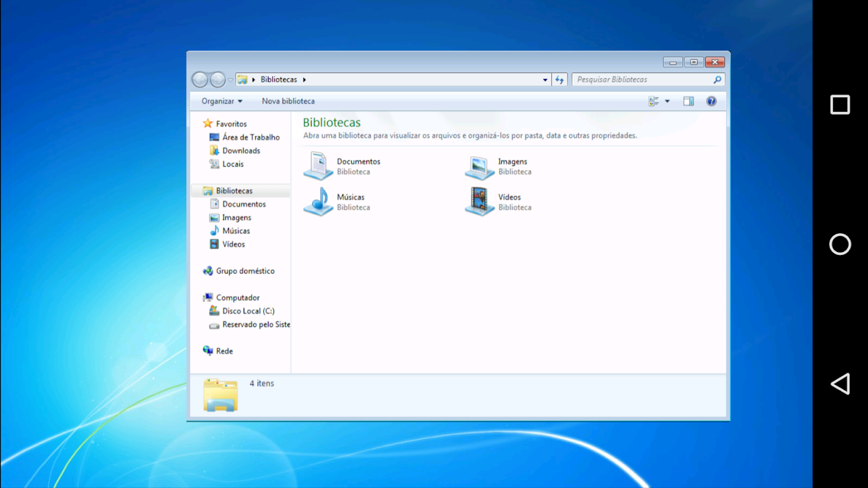Toggle the preview pane button
Image resolution: width=868 pixels, height=488 pixels.
coord(689,101)
